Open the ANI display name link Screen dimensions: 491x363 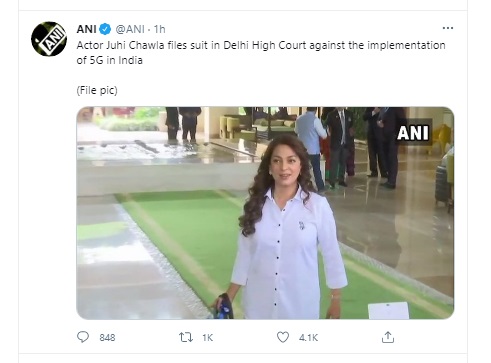87,29
